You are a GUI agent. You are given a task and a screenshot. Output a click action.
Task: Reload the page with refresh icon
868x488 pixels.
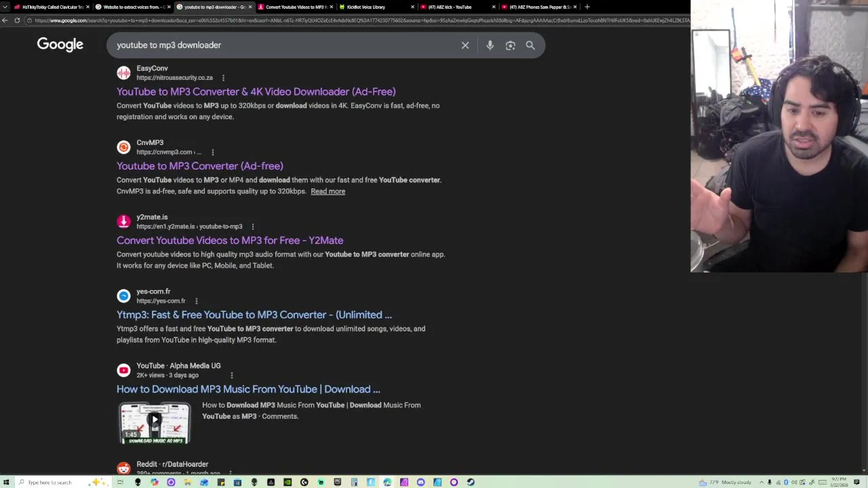[17, 20]
